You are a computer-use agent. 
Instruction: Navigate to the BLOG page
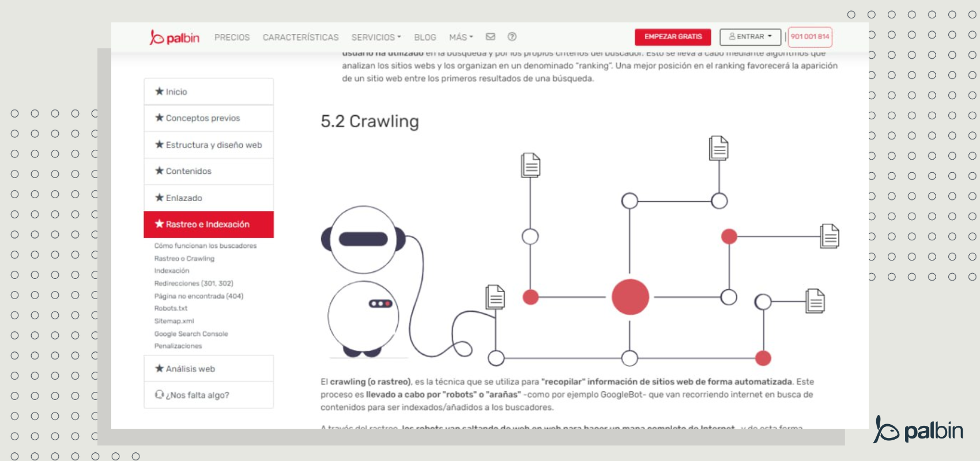click(x=425, y=37)
